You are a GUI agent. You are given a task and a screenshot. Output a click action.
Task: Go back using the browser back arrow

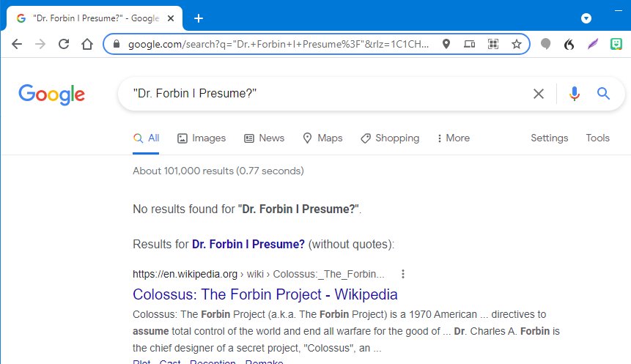coord(17,44)
